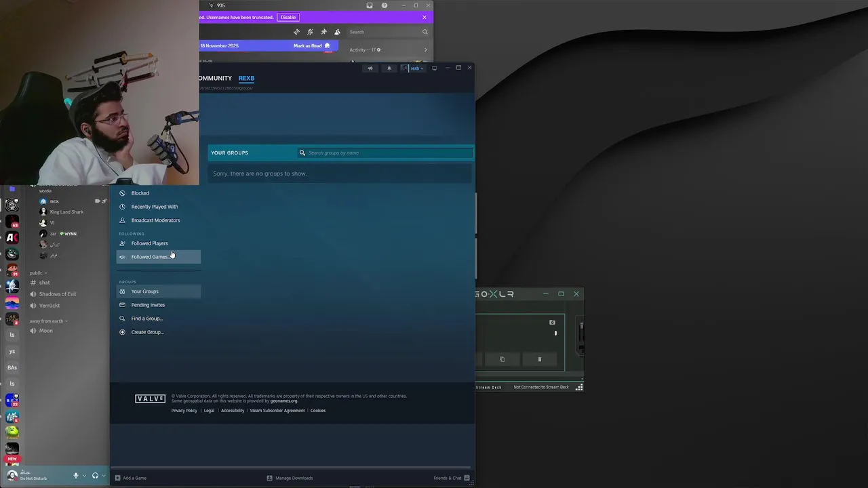
Task: Open Accessibility footer link
Action: pyautogui.click(x=233, y=411)
